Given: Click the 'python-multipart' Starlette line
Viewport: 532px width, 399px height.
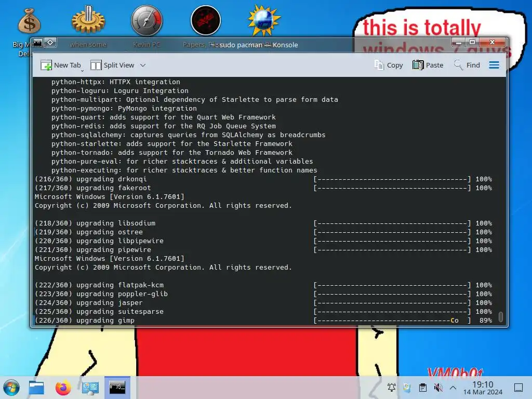Looking at the screenshot, I should (x=195, y=99).
